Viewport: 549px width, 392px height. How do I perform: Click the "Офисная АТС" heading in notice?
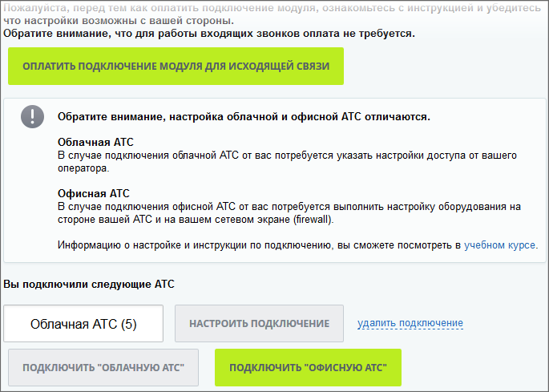click(94, 193)
